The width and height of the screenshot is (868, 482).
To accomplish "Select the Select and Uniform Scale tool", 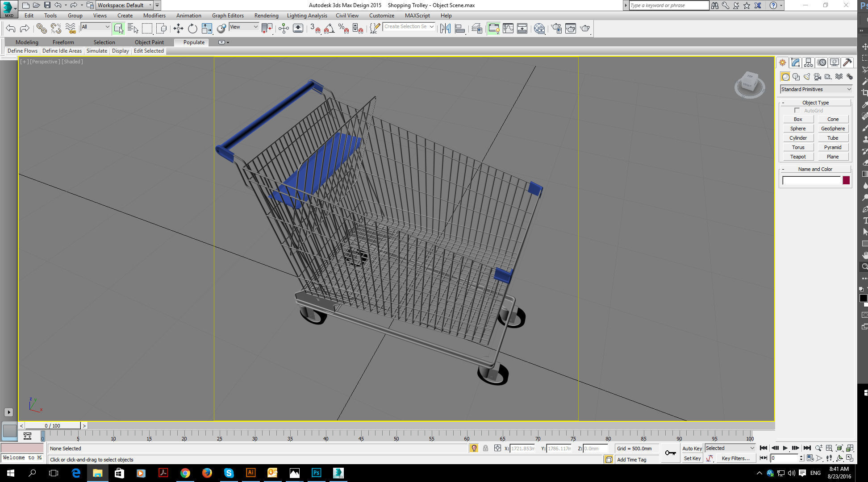I will [207, 29].
